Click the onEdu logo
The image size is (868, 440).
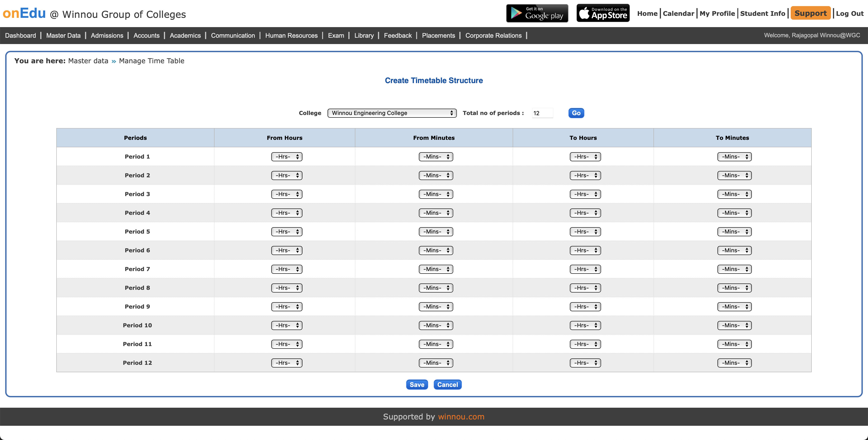tap(24, 14)
